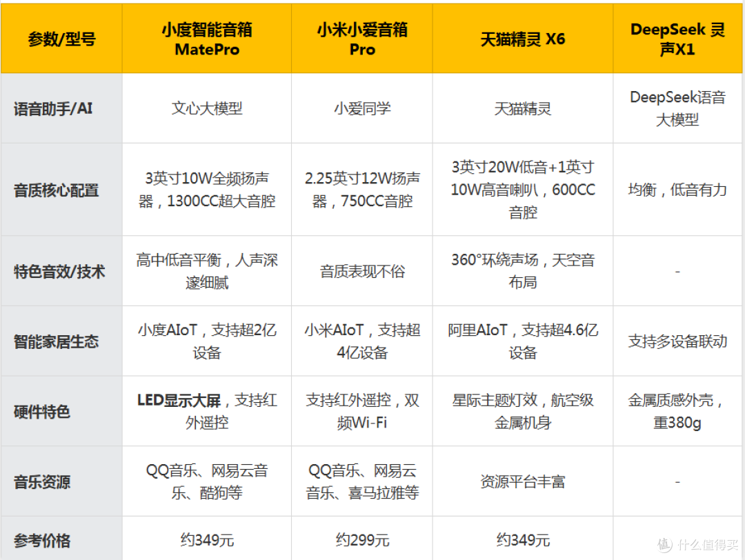Select the 高中低音平衡，人声深邃细腻 cell
This screenshot has width=745, height=560.
pyautogui.click(x=207, y=271)
